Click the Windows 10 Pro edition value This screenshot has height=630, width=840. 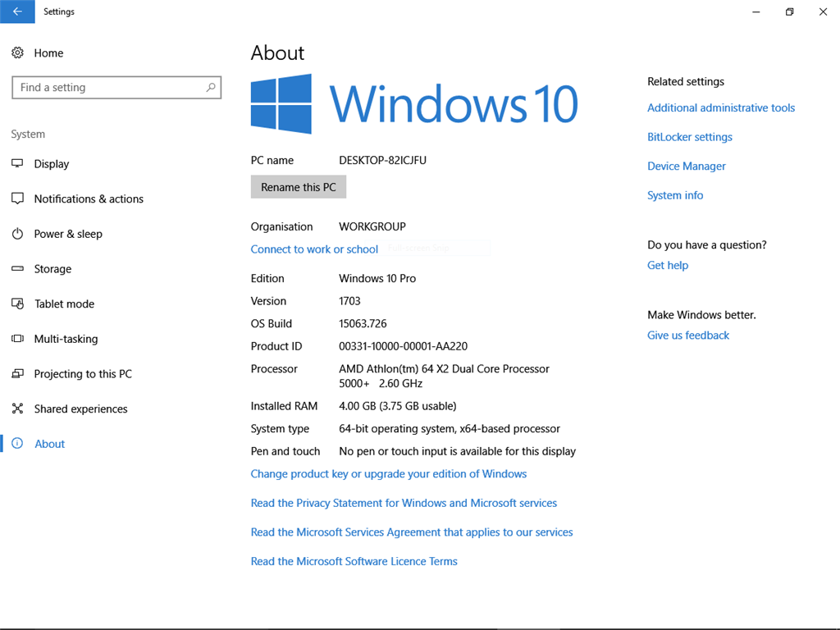click(377, 279)
